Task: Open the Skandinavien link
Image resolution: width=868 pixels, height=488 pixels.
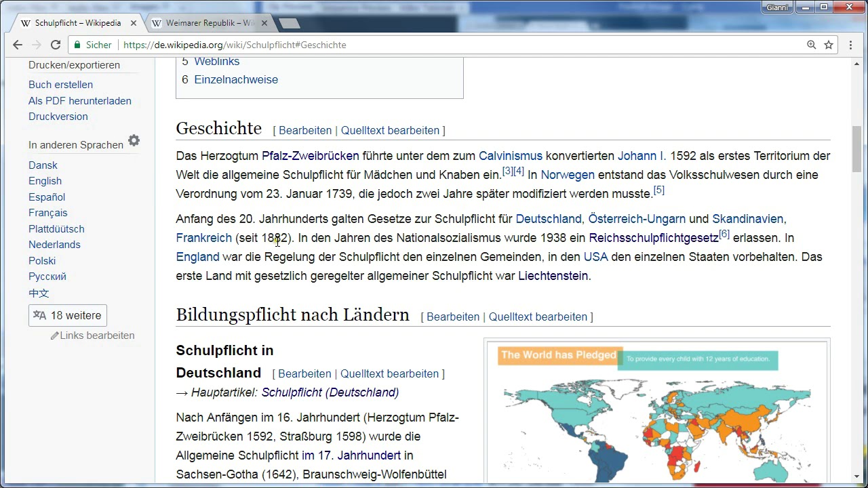Action: click(747, 219)
